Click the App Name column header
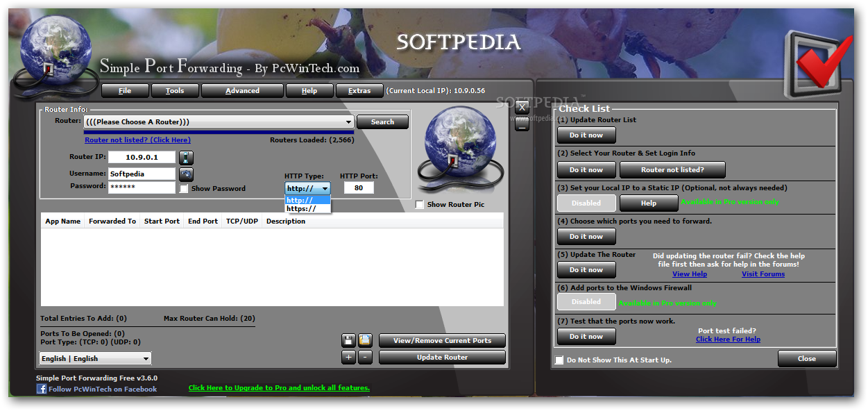The width and height of the screenshot is (868, 411). pyautogui.click(x=62, y=221)
